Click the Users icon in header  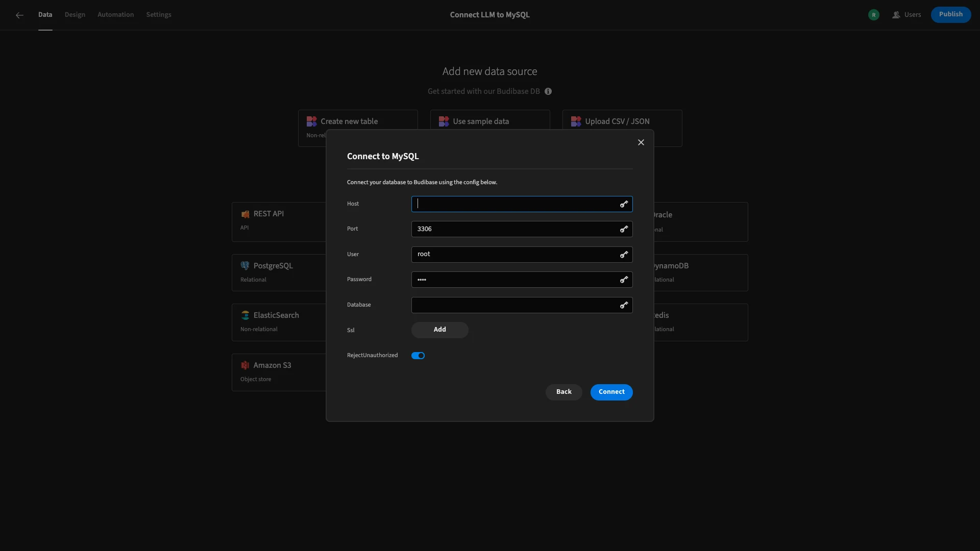(896, 15)
